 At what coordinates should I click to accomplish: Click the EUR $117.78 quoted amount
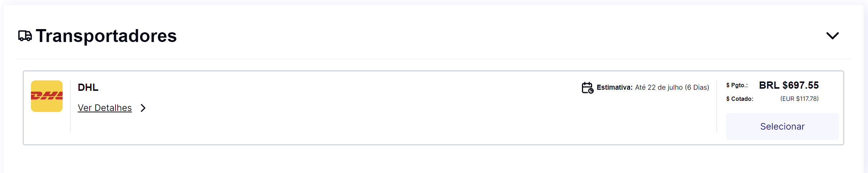pos(799,99)
